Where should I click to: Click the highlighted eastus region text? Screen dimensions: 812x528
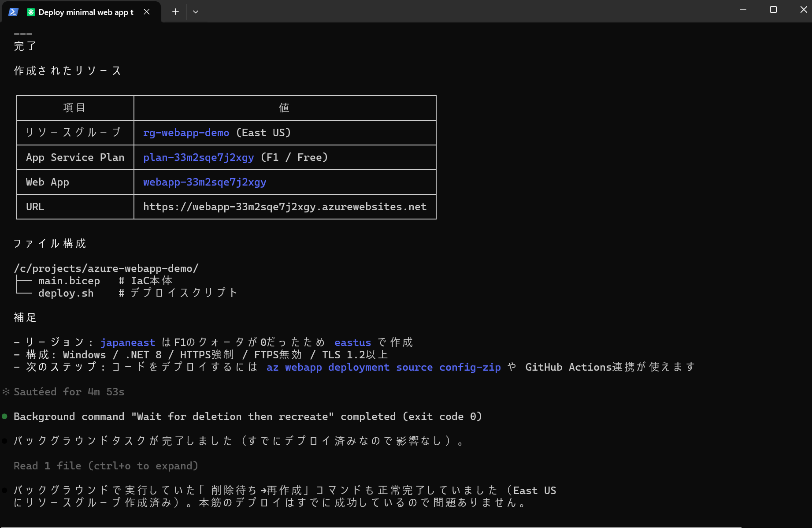(x=352, y=342)
